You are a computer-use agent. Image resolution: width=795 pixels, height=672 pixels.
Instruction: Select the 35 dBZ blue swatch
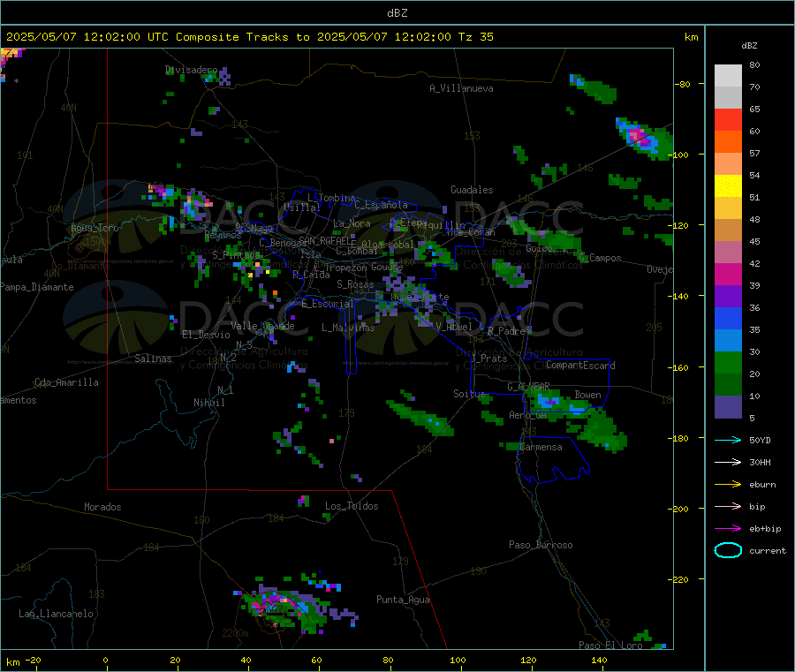coord(728,318)
